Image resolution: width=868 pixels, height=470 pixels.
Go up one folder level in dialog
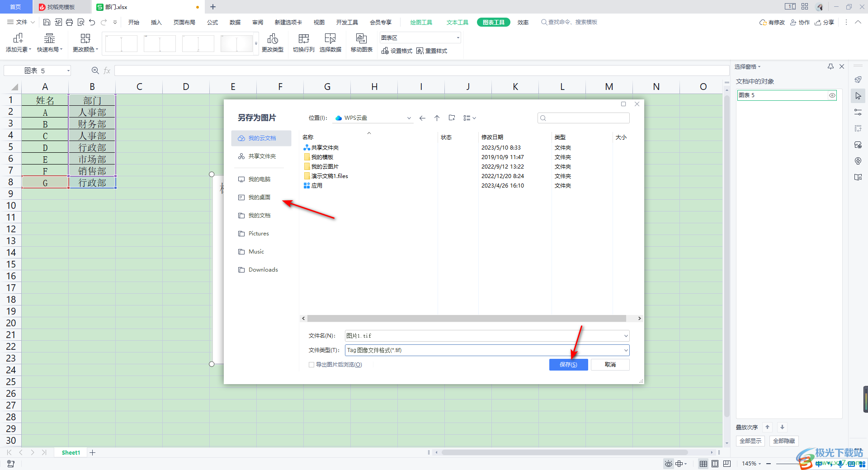(437, 118)
